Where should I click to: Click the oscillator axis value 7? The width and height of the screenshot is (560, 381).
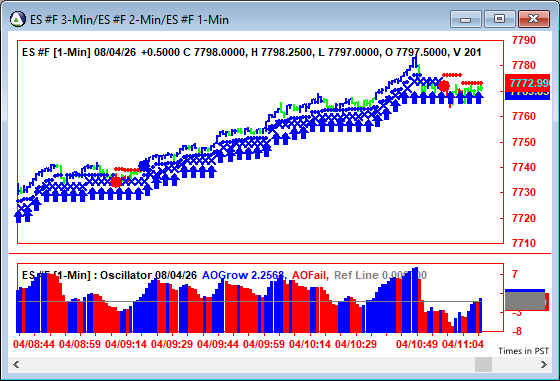[x=515, y=274]
